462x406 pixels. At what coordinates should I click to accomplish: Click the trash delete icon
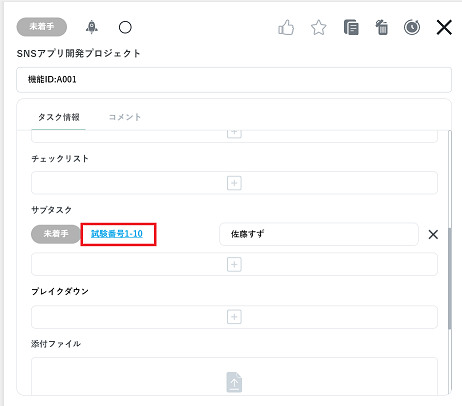pyautogui.click(x=382, y=27)
